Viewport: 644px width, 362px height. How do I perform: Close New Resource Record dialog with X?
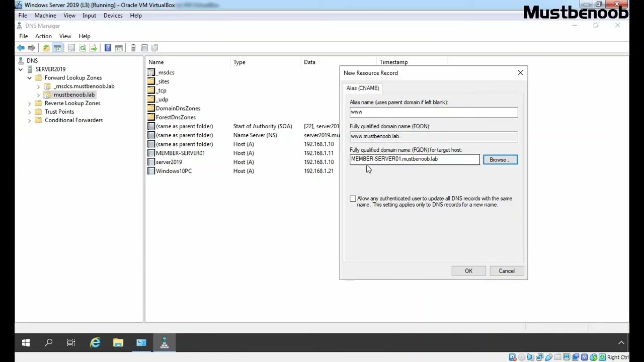pos(520,73)
